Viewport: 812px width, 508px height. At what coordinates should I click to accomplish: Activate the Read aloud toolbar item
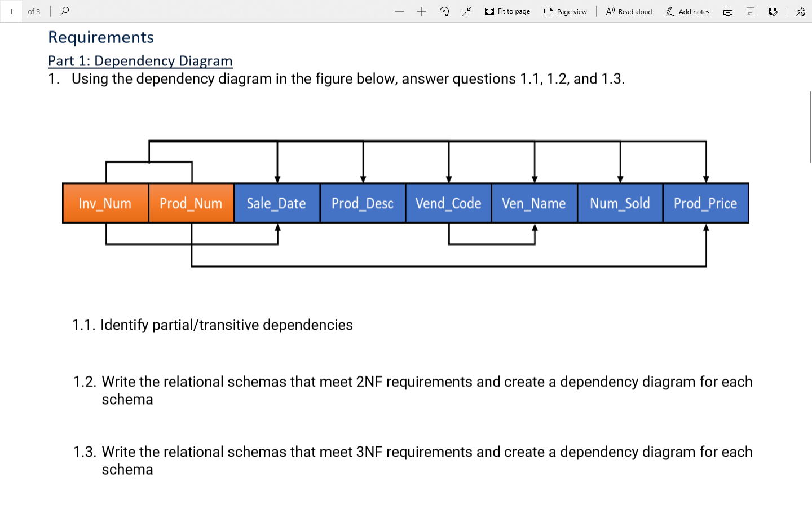tap(628, 11)
